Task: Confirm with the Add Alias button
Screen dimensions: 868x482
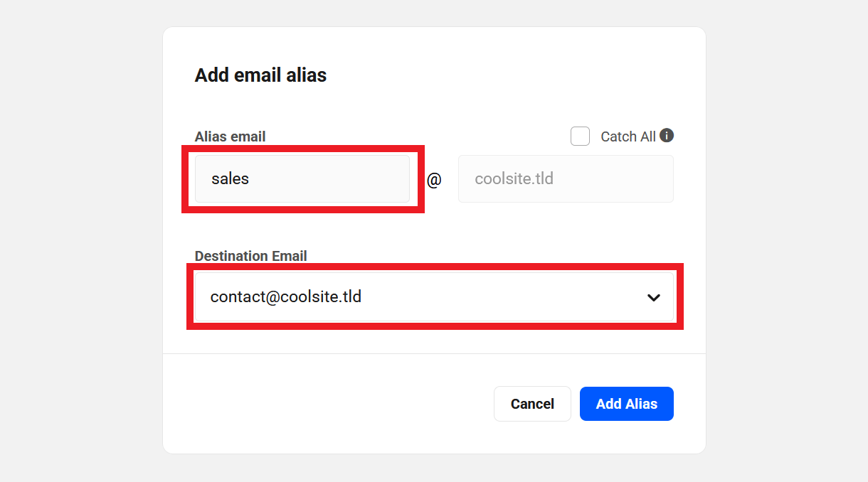Action: point(626,404)
